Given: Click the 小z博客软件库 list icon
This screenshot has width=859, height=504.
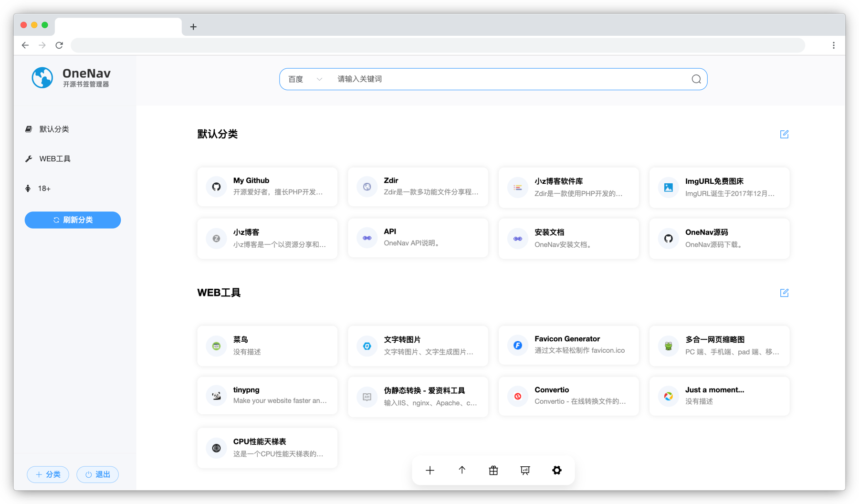Looking at the screenshot, I should (x=518, y=188).
